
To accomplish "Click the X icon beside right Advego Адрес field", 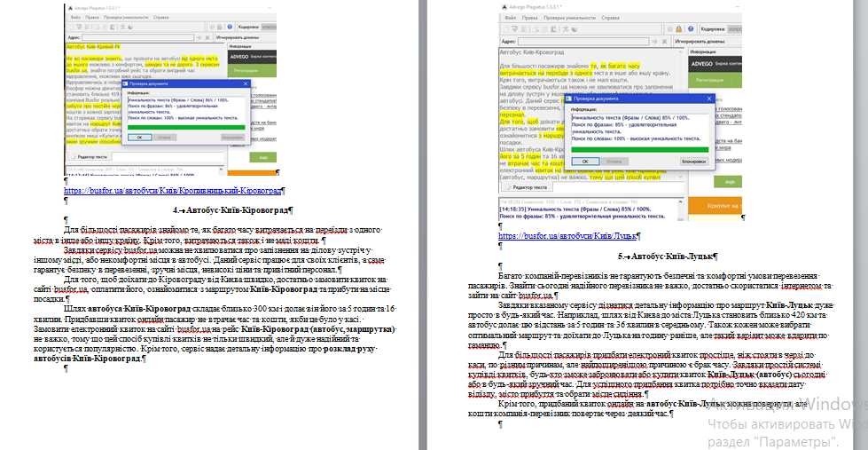I will click(x=665, y=41).
